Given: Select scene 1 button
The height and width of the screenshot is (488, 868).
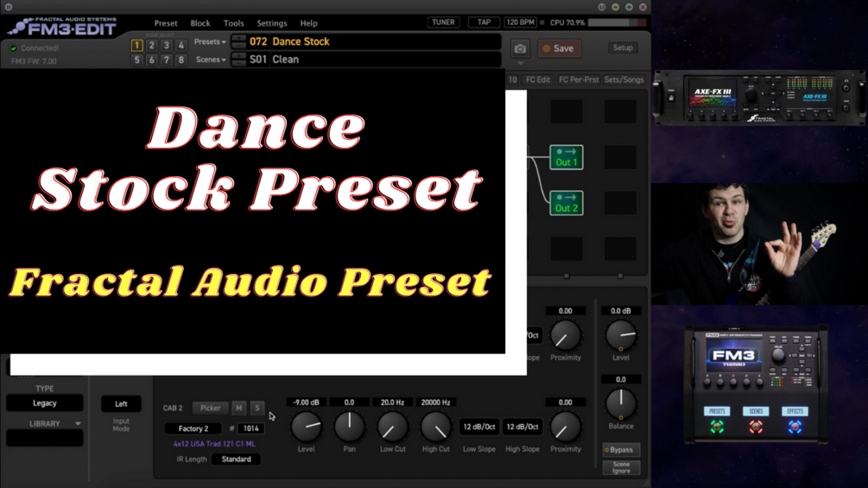Looking at the screenshot, I should coord(136,46).
